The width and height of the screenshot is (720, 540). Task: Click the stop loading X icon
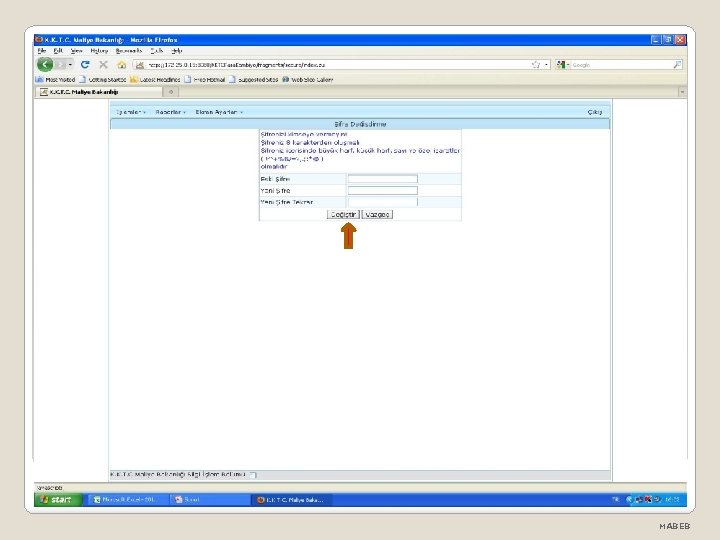[x=103, y=65]
